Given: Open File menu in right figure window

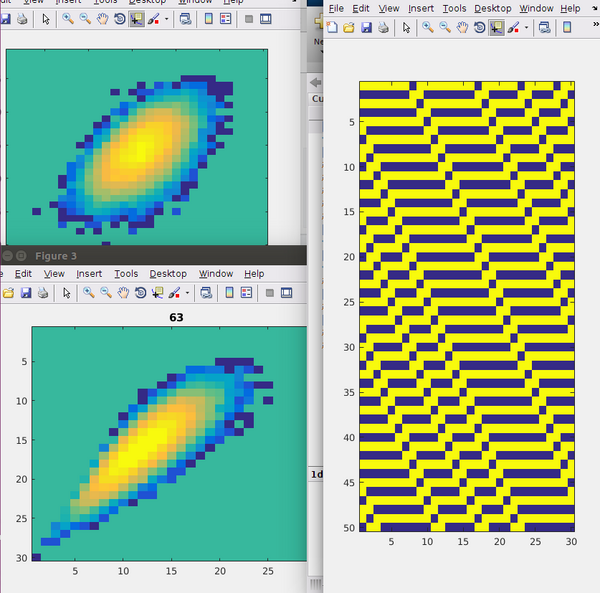Looking at the screenshot, I should tap(336, 8).
